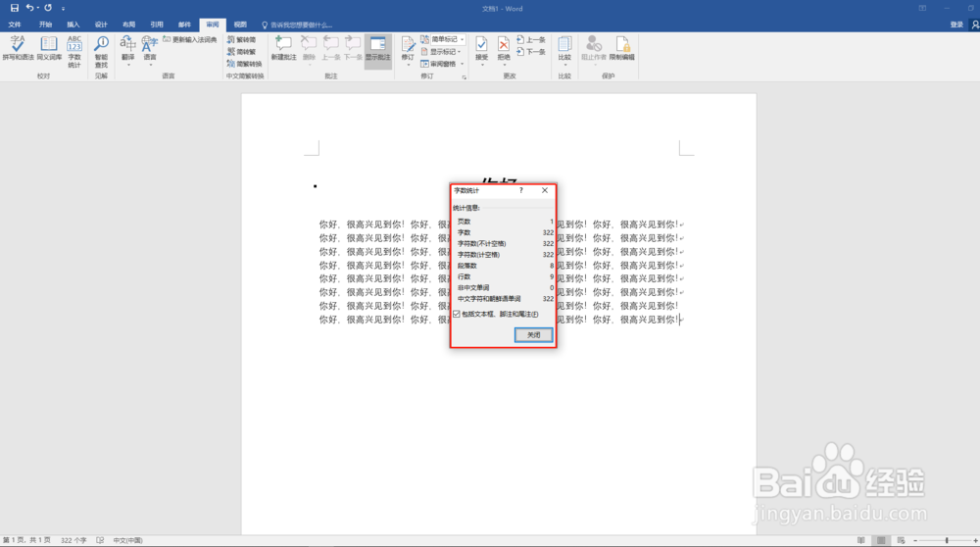Click the 接受 accept change icon
Viewport: 980px width, 547px height.
point(481,44)
